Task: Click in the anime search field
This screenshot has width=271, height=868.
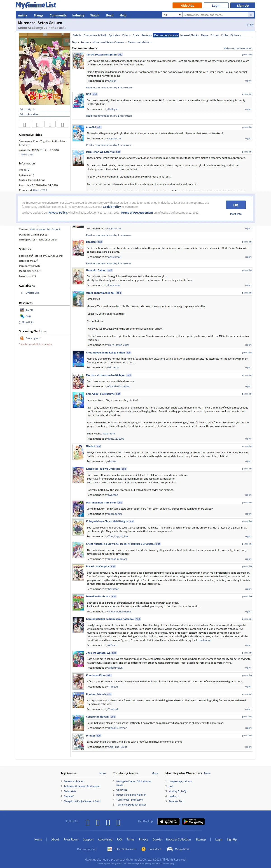Action: tap(215, 15)
